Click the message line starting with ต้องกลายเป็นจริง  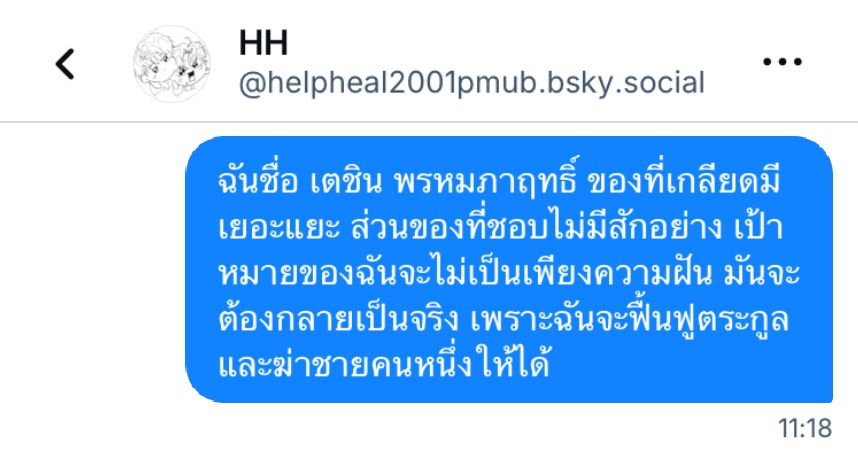(503, 319)
